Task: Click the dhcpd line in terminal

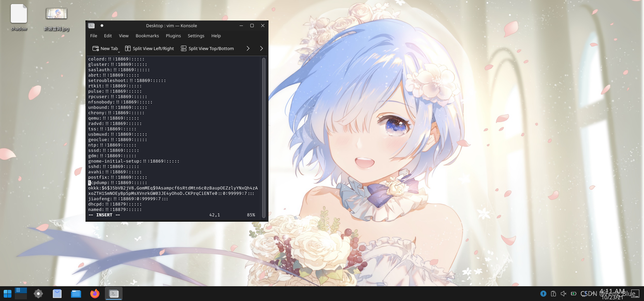Action: (115, 204)
